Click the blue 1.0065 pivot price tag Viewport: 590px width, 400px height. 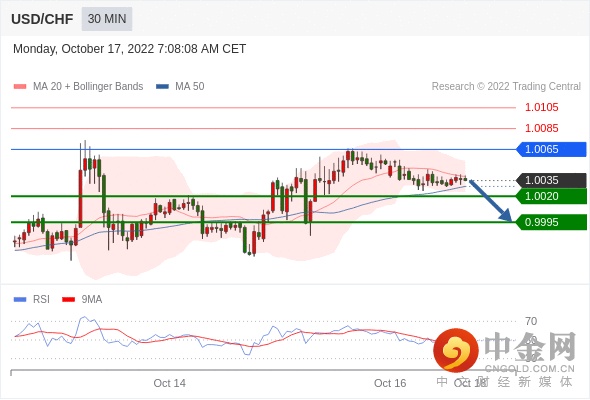click(551, 149)
